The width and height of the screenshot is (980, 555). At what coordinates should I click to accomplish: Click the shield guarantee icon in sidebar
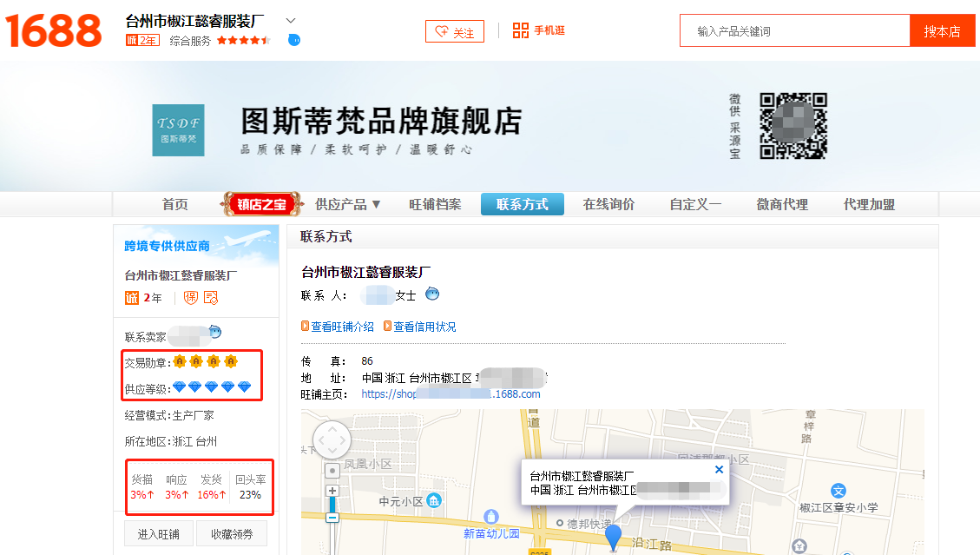point(191,298)
